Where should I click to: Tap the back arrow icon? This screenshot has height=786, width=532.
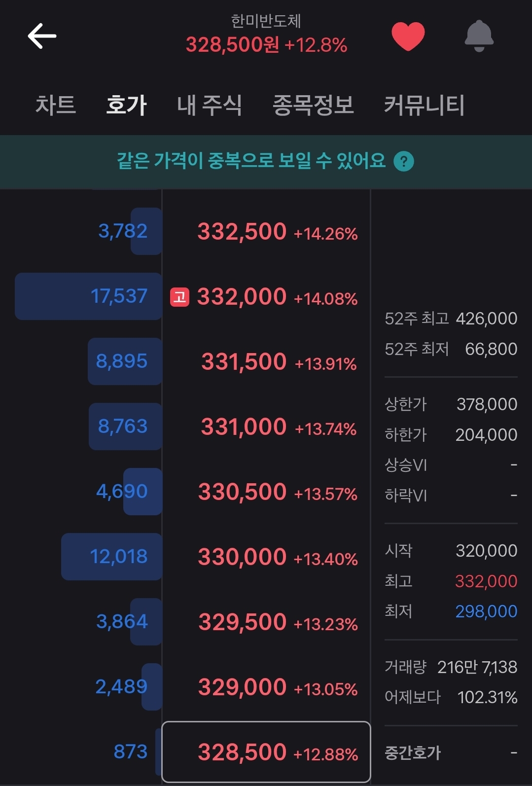coord(42,36)
